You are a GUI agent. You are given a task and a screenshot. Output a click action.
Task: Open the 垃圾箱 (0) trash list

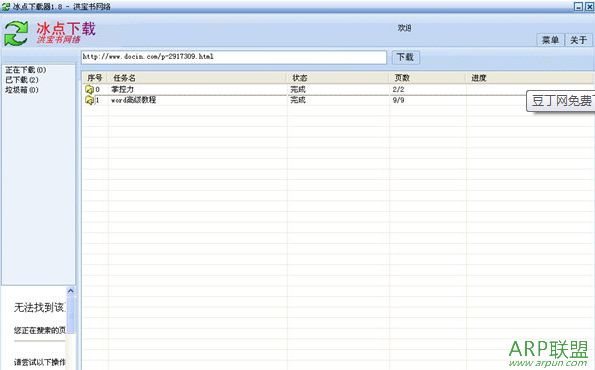pos(22,90)
